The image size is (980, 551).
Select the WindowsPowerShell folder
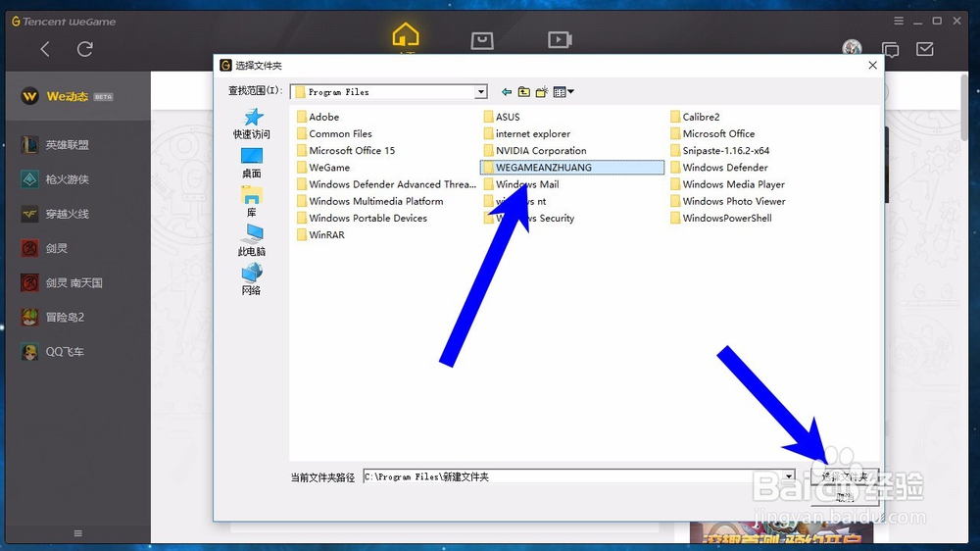[x=721, y=219]
